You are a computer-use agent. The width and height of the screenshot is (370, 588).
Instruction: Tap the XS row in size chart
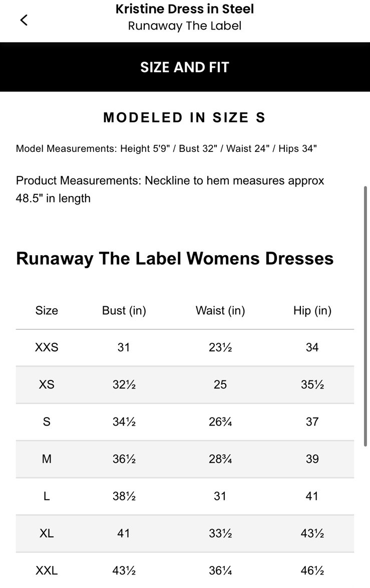pyautogui.click(x=46, y=384)
